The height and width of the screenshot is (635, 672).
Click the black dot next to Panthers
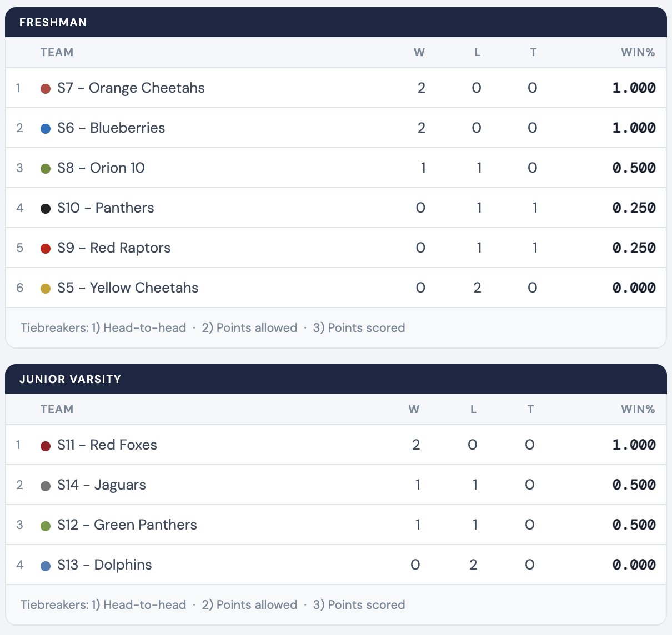tap(46, 209)
